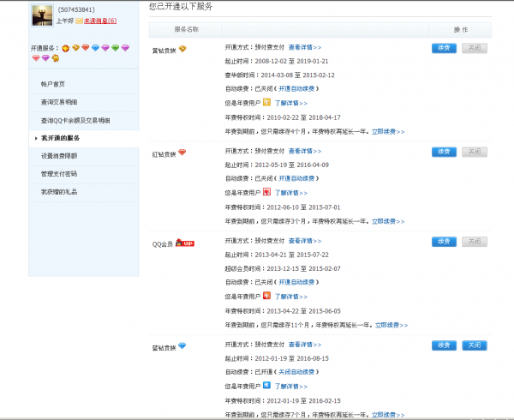514x420 pixels.
Task: Renew 红钻贵族 with its 续费 button
Action: [x=444, y=152]
